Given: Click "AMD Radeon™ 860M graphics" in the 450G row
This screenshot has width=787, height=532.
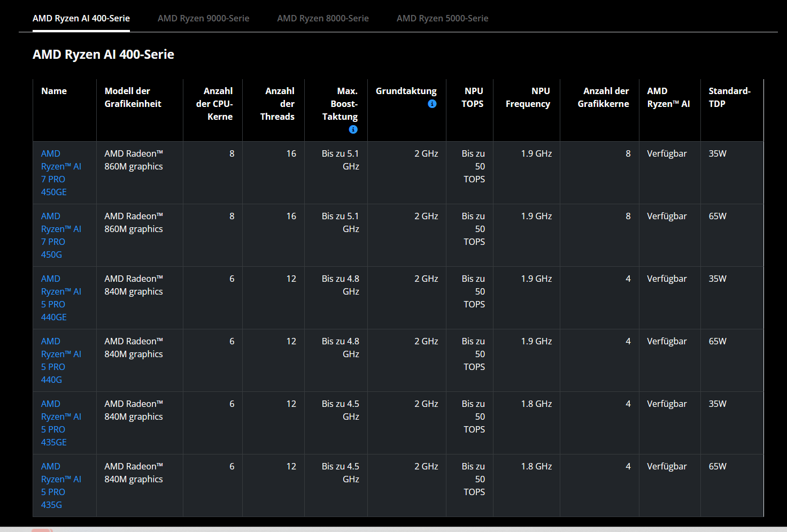Looking at the screenshot, I should tap(134, 222).
